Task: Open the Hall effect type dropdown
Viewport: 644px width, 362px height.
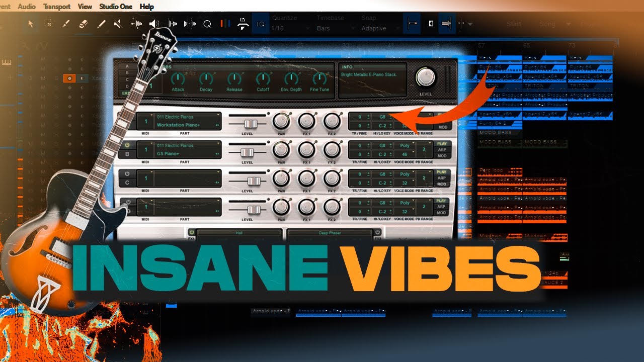Action: point(239,233)
